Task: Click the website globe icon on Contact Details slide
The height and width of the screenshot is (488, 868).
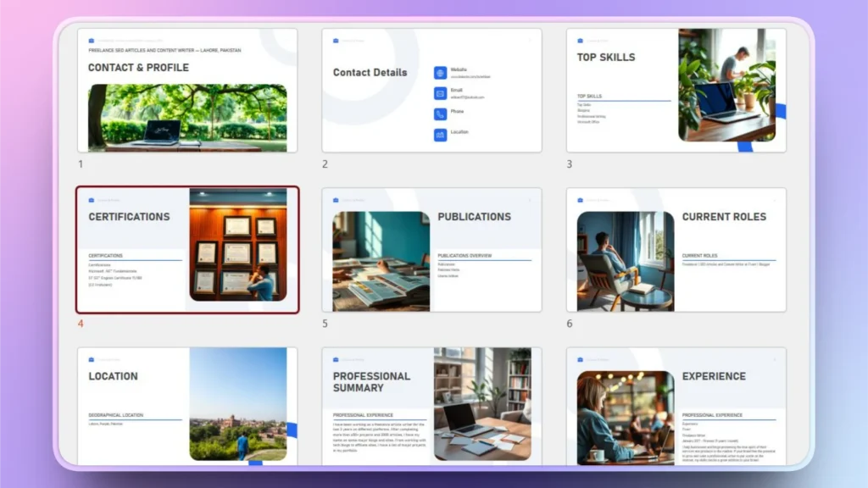Action: [x=440, y=73]
